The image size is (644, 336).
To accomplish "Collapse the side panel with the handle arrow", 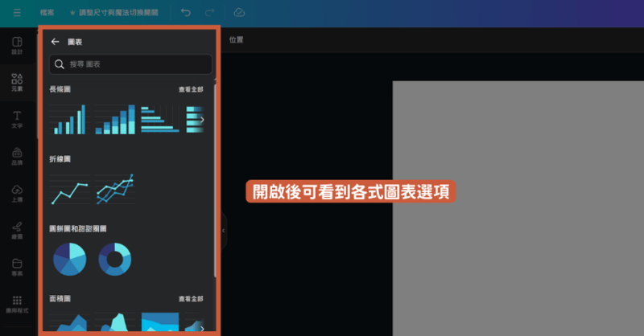I will point(223,230).
